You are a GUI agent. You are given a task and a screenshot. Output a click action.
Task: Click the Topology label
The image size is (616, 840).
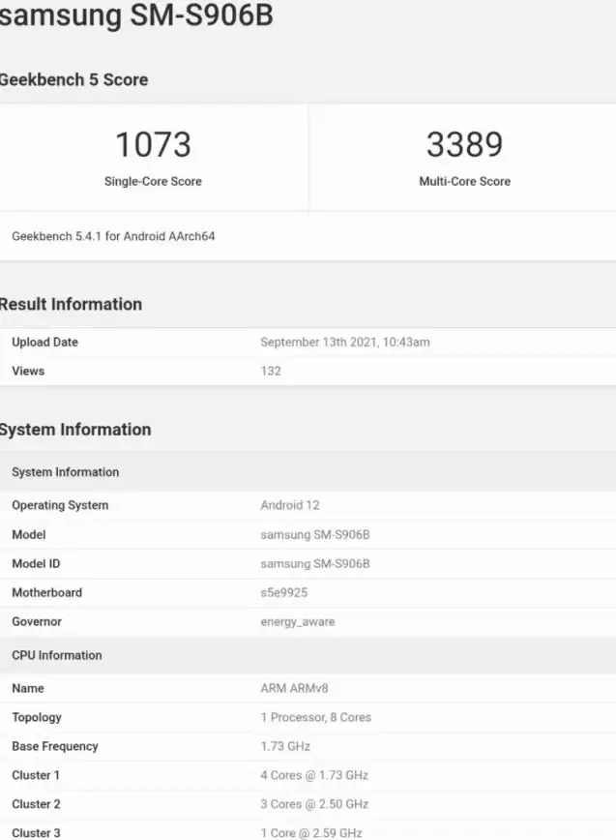[37, 717]
